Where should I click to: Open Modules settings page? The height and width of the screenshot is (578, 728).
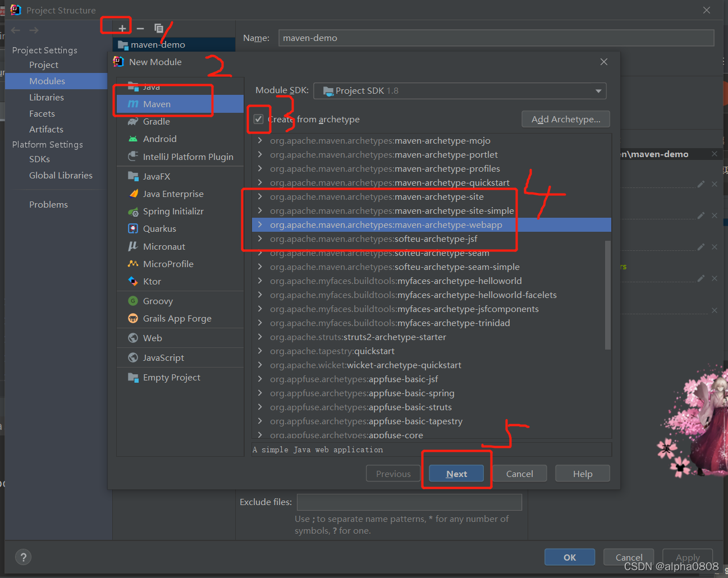point(47,81)
